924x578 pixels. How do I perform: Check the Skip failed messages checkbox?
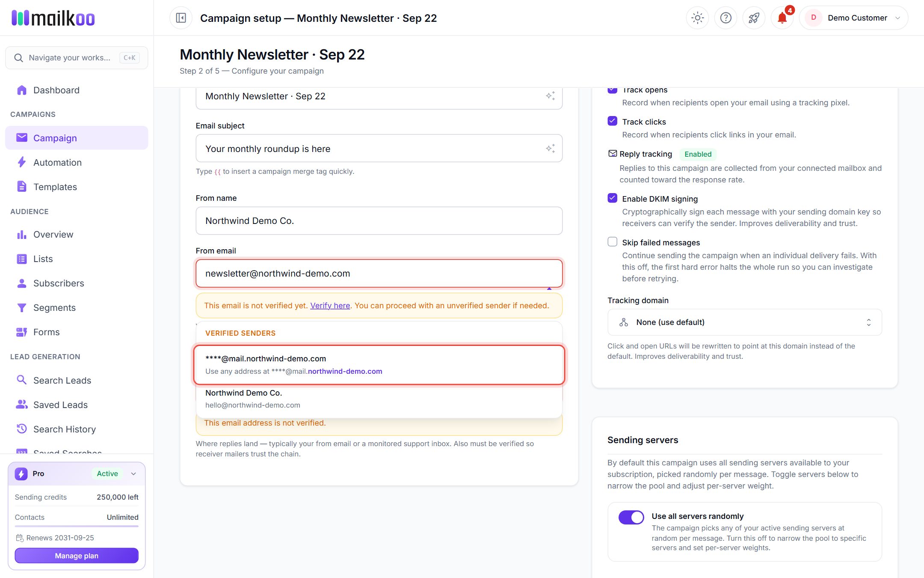pos(613,242)
